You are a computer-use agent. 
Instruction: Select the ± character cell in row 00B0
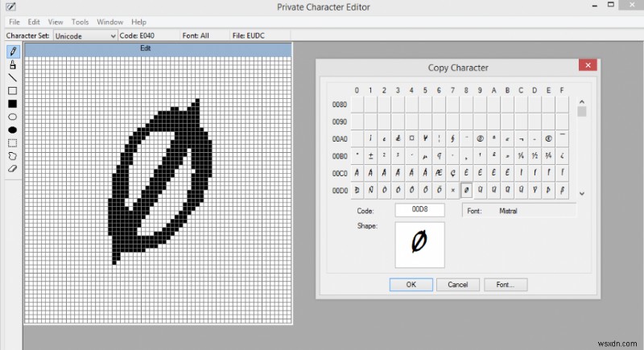[x=370, y=155]
